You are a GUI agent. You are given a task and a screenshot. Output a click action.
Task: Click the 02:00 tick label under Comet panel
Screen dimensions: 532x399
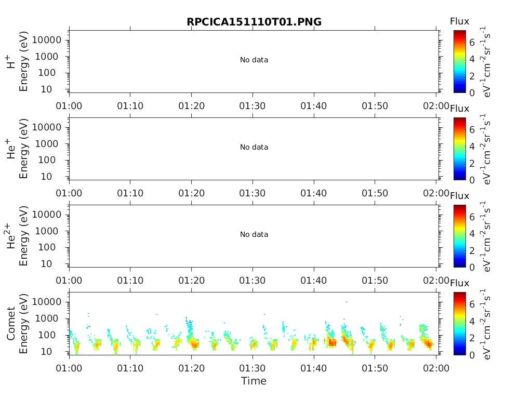coord(436,368)
